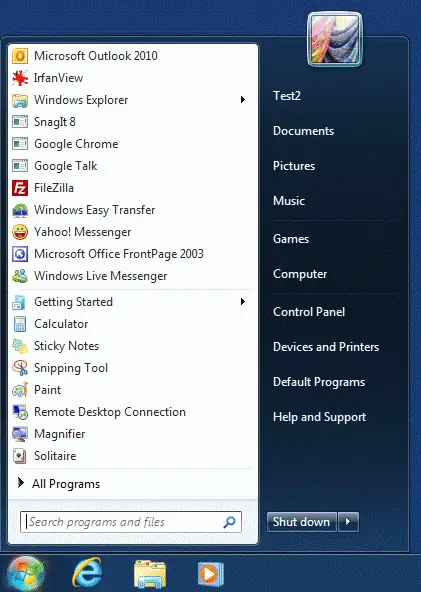
Task: Select the Snipping Tool label
Action: pyautogui.click(x=71, y=368)
